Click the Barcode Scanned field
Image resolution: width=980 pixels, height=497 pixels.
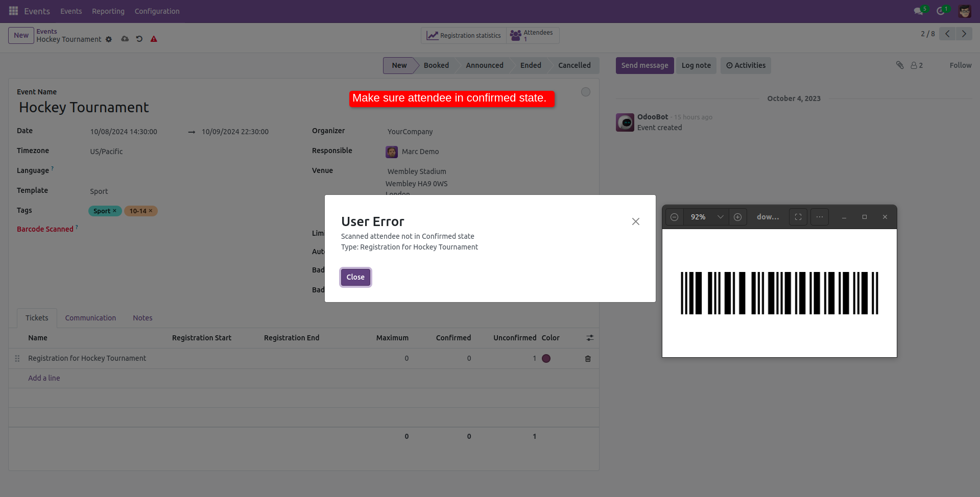(192, 230)
